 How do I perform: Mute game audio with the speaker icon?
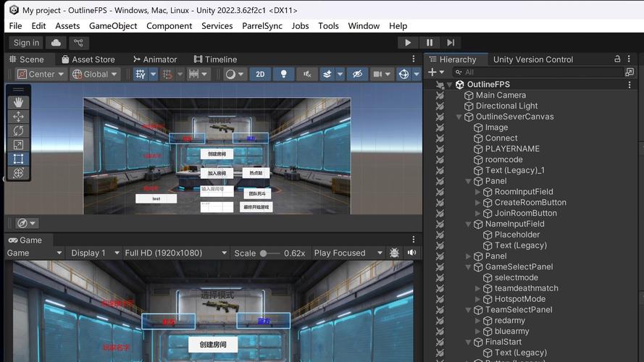pyautogui.click(x=411, y=253)
